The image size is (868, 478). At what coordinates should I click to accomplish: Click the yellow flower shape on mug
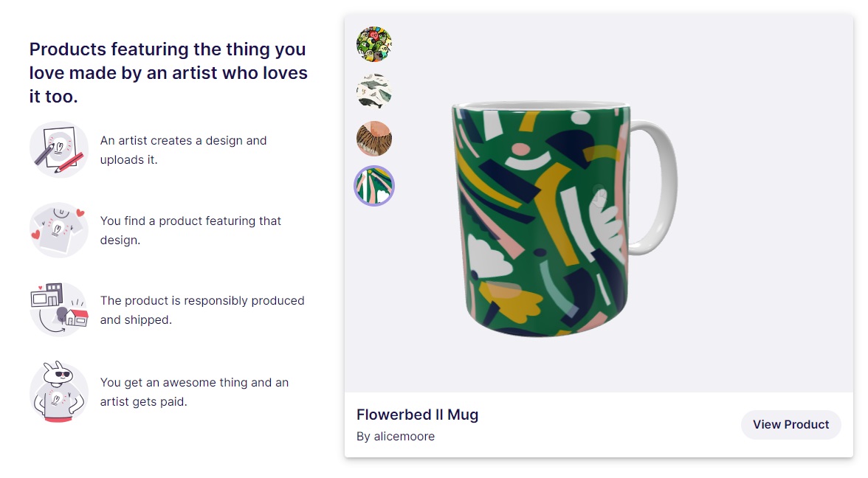coord(508,299)
